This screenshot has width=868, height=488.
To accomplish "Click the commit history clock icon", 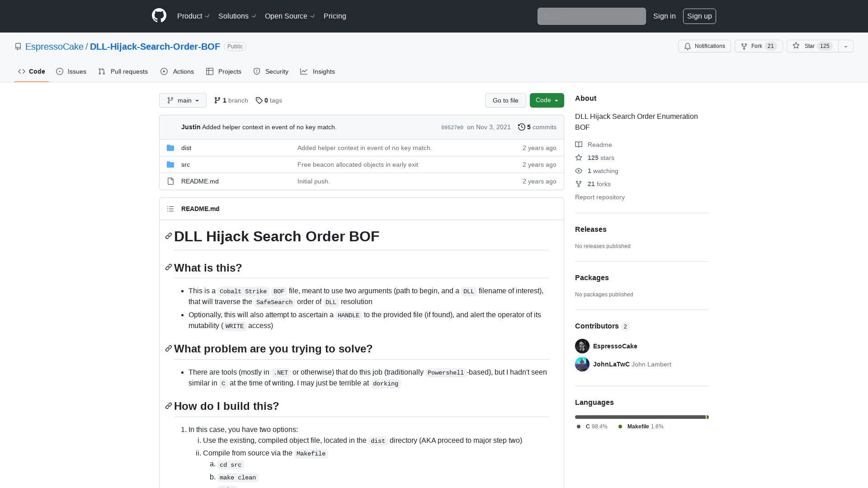I will (522, 127).
